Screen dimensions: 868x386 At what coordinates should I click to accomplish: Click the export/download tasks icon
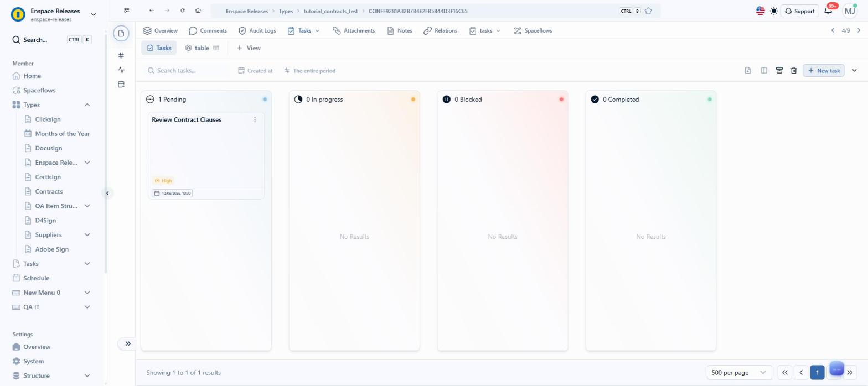748,70
